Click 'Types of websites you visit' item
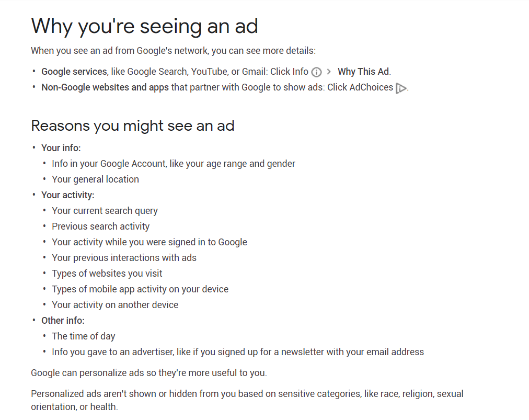Image resolution: width=529 pixels, height=420 pixels. pos(107,274)
